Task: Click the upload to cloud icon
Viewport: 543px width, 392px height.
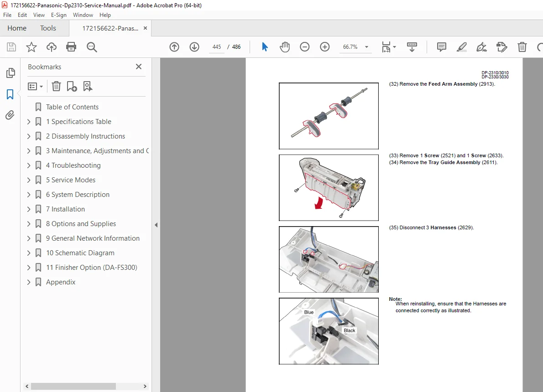Action: [x=51, y=46]
